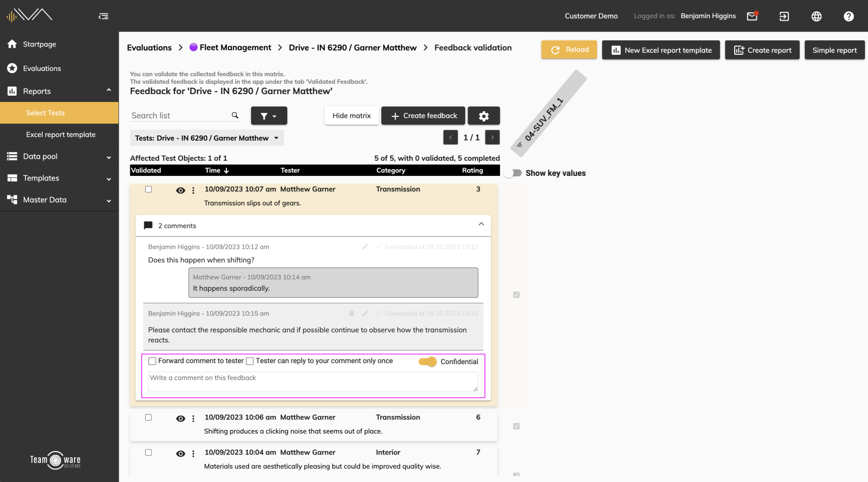The image size is (868, 482).
Task: Click the Category column header
Action: [391, 170]
